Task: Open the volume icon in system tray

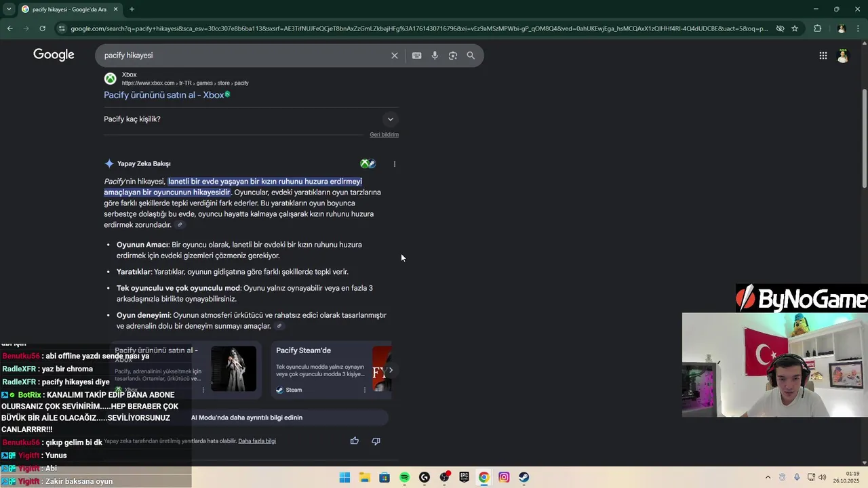Action: 822,477
